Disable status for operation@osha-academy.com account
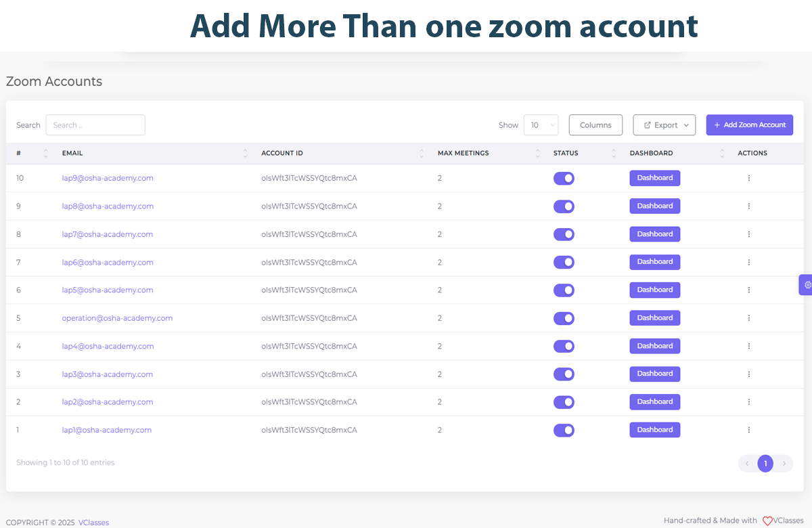Screen dimensions: 812x528 click(x=564, y=318)
